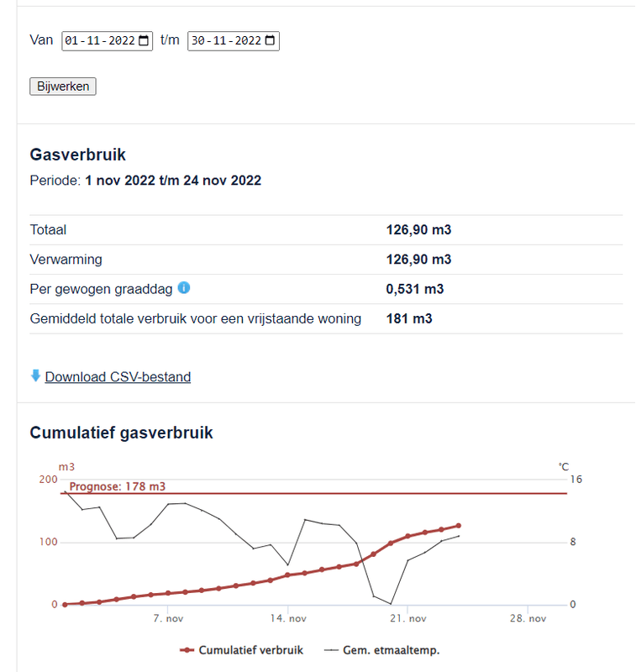Select the Cumulatief gasverbruik section heading

point(122,433)
